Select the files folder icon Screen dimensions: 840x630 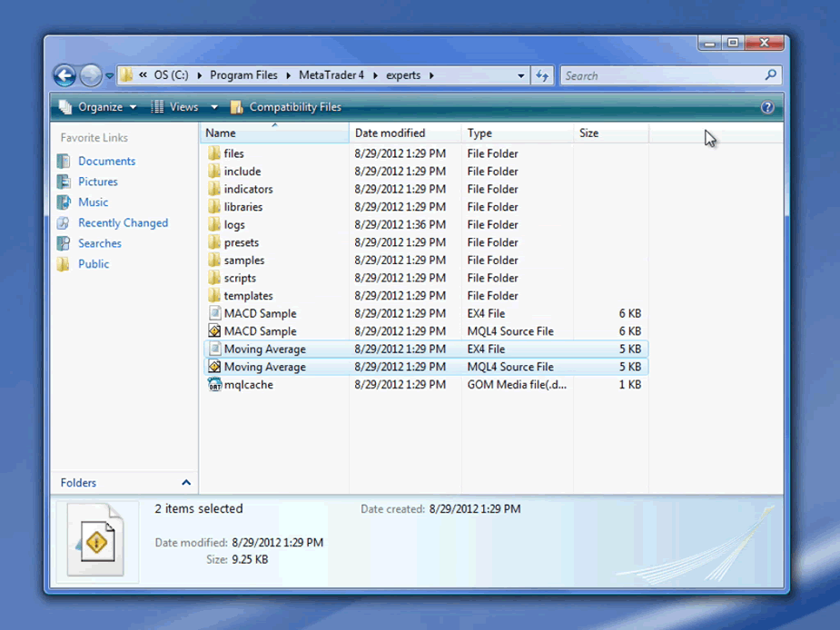[x=214, y=153]
